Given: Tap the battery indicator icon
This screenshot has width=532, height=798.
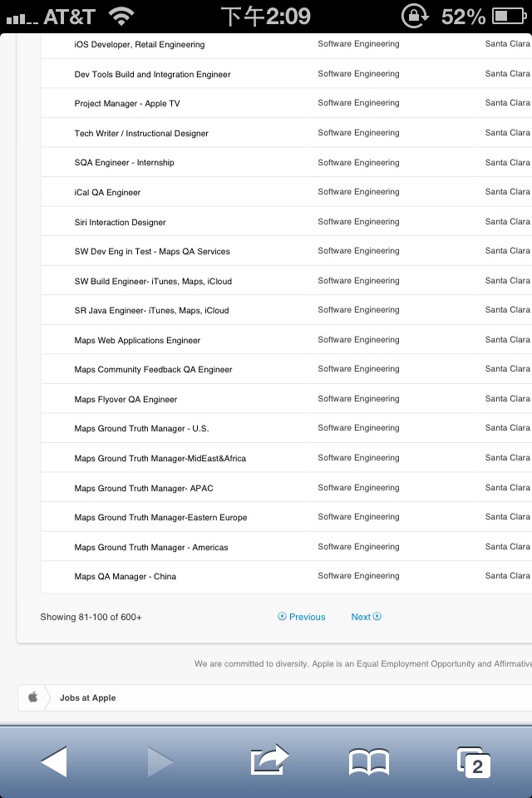Looking at the screenshot, I should (510, 17).
